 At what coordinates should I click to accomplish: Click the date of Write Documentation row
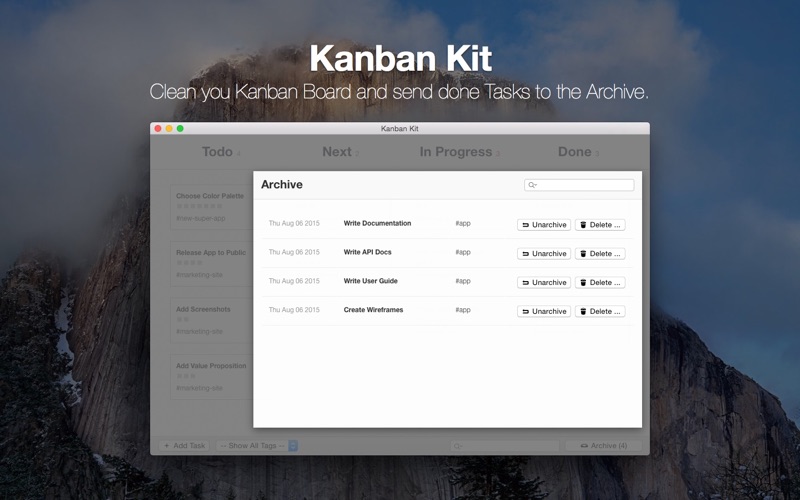(x=294, y=223)
